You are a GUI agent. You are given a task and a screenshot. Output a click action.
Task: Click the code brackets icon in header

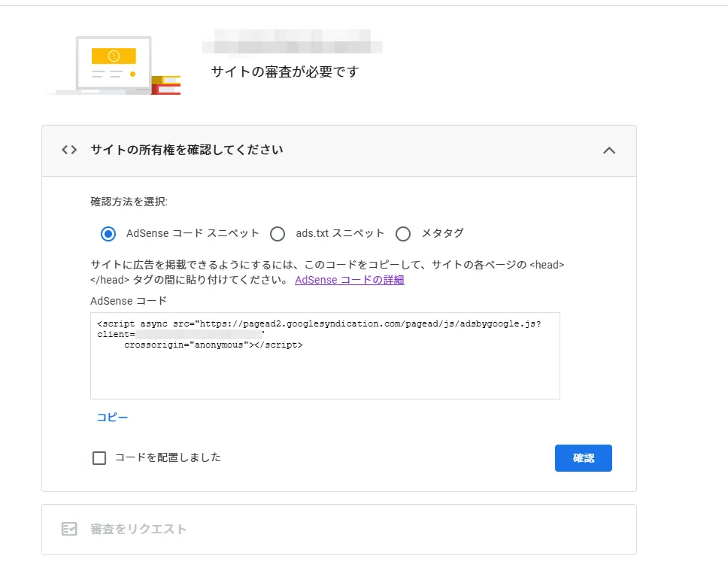pyautogui.click(x=69, y=150)
